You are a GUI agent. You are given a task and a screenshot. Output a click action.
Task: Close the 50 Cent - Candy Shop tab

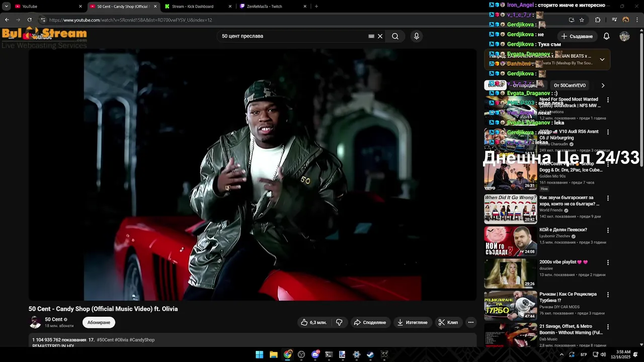155,7
